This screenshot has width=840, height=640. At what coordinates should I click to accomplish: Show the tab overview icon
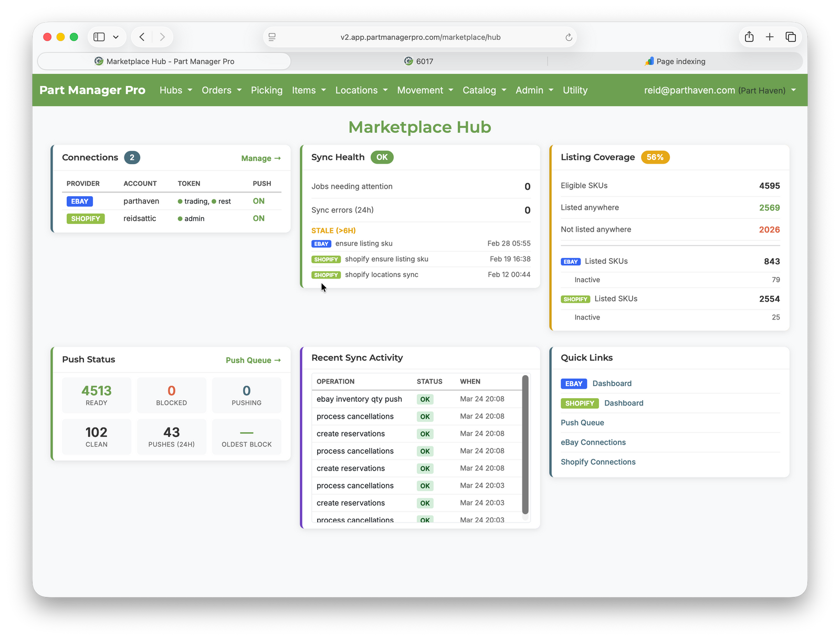tap(791, 37)
